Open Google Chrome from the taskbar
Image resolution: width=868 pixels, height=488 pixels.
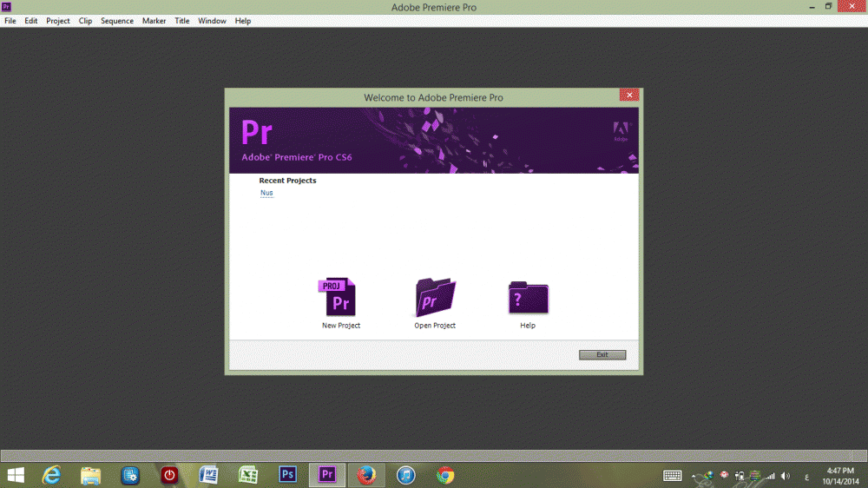(x=445, y=475)
